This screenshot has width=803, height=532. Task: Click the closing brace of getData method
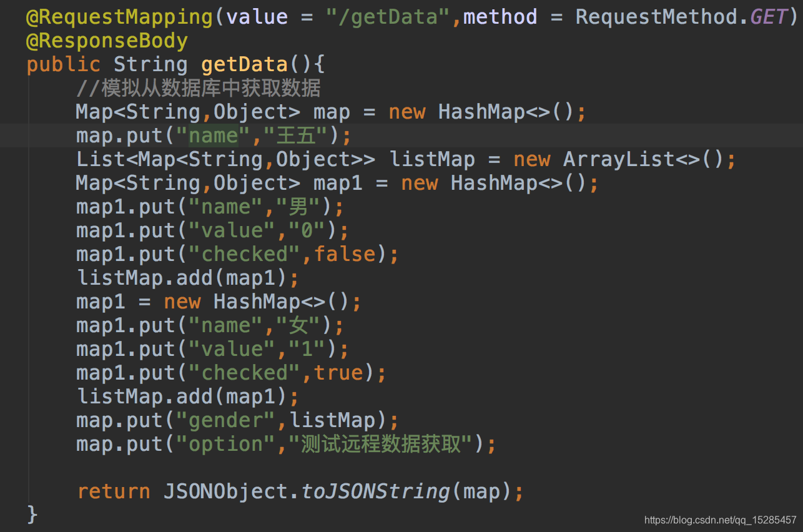[32, 515]
